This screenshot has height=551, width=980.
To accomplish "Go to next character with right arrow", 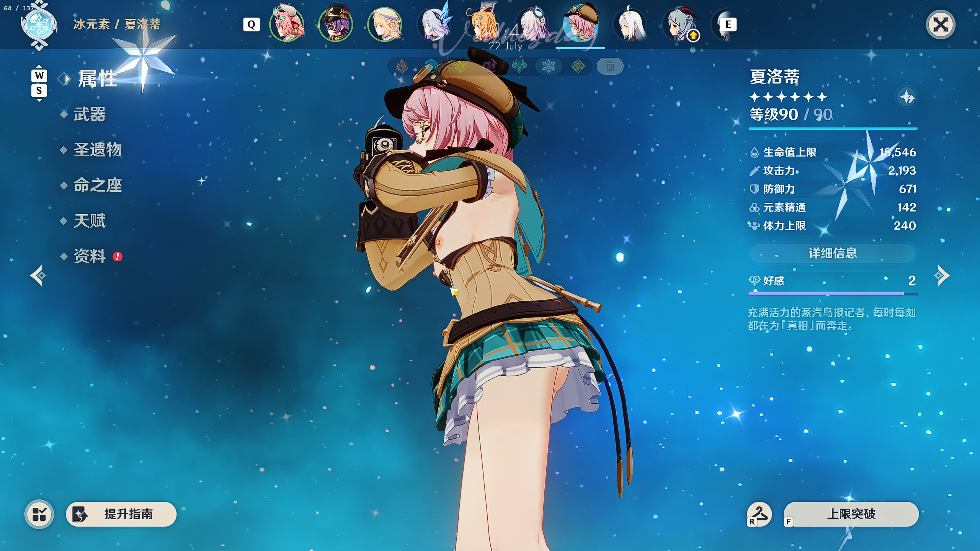I will (942, 275).
